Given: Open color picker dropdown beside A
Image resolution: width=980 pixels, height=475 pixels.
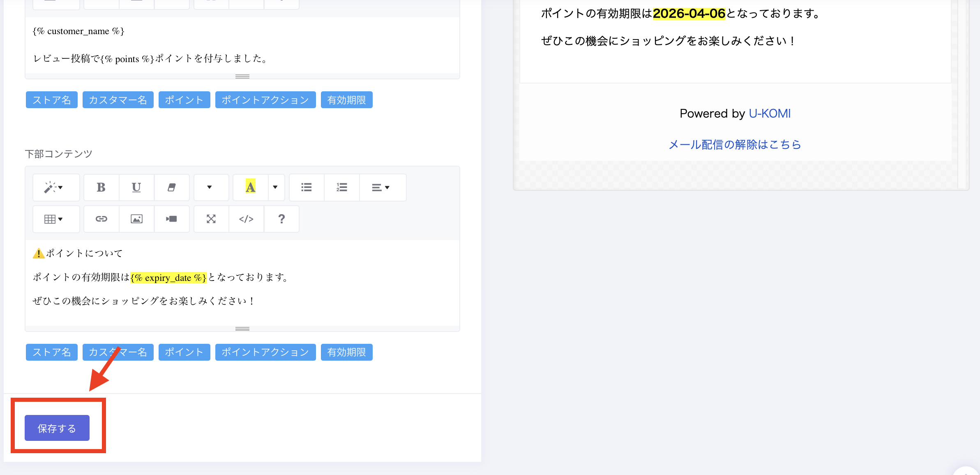Looking at the screenshot, I should [x=275, y=188].
